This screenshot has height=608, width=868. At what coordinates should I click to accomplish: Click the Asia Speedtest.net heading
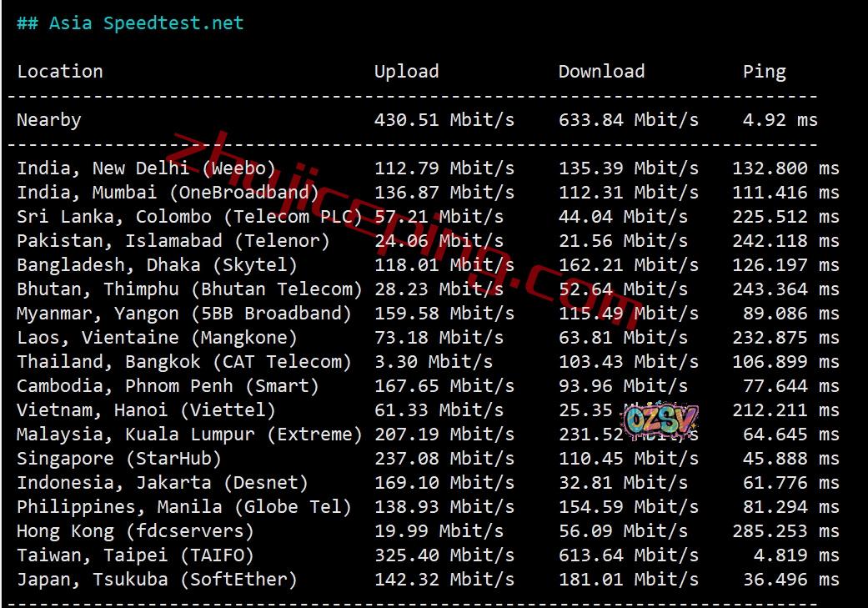coord(130,23)
